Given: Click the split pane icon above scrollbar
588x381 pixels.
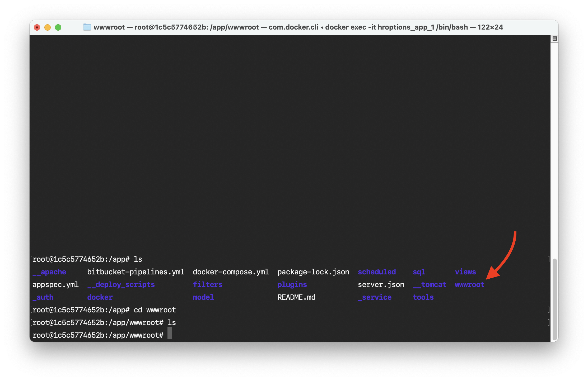Looking at the screenshot, I should coord(554,39).
